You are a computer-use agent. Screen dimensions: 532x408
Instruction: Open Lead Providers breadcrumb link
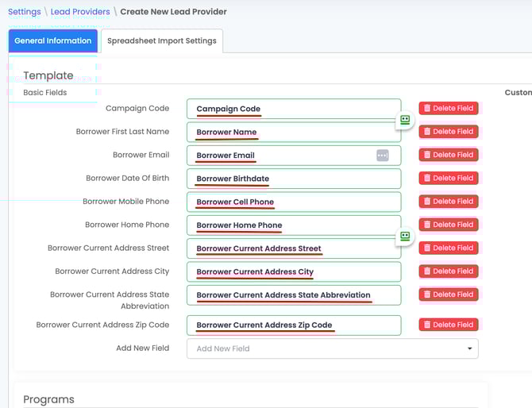point(80,12)
